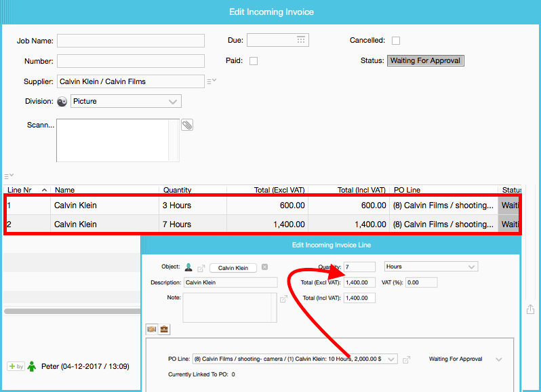
Task: Click Peter (04-12-2017 / 13:09) creator text
Action: [85, 366]
